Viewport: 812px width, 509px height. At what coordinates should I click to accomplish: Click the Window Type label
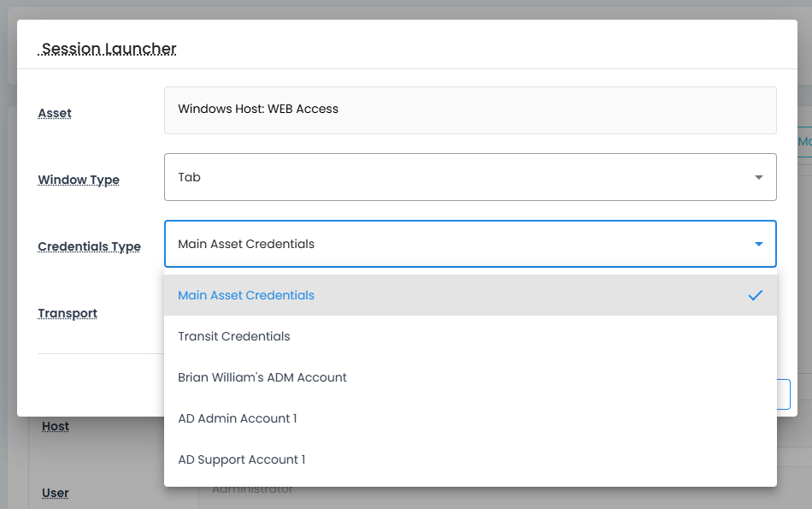[x=79, y=180]
